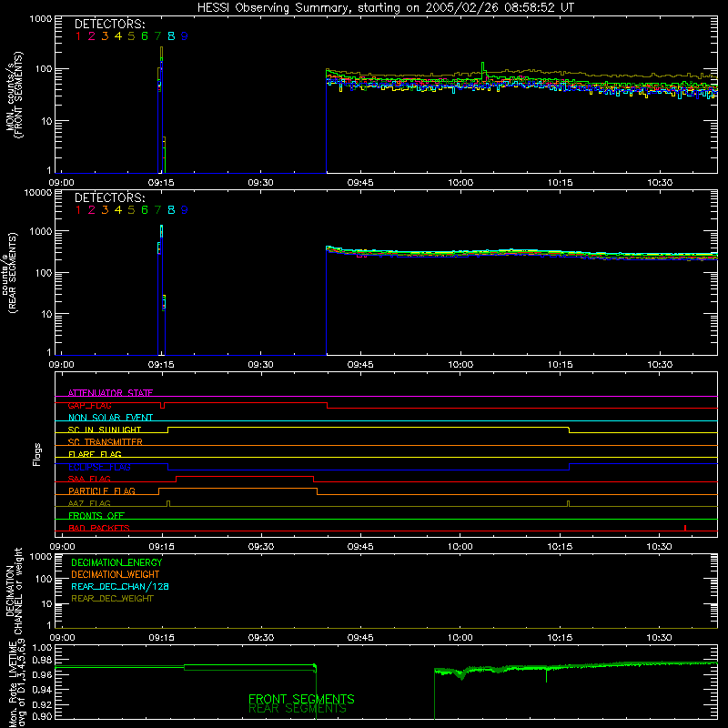Click 0.90 tick on livetime axis
728x728 pixels.
(x=42, y=716)
